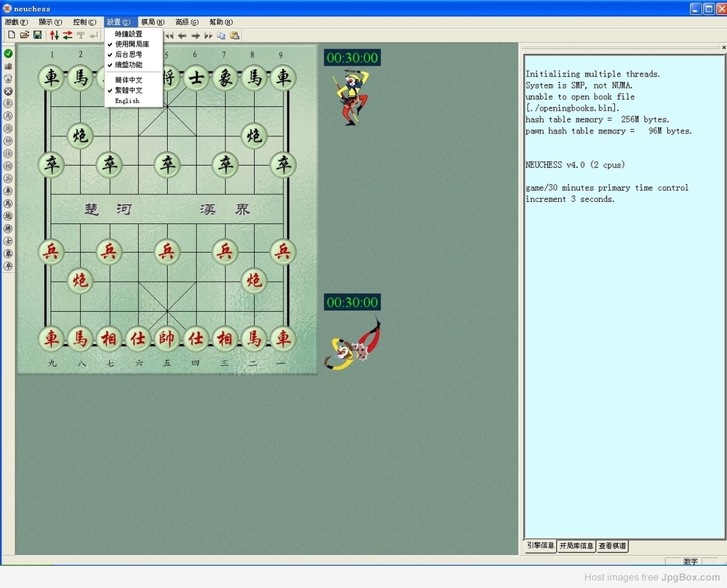Toggle 使用開局庫 opening book option
Image resolution: width=727 pixels, height=588 pixels.
[133, 44]
